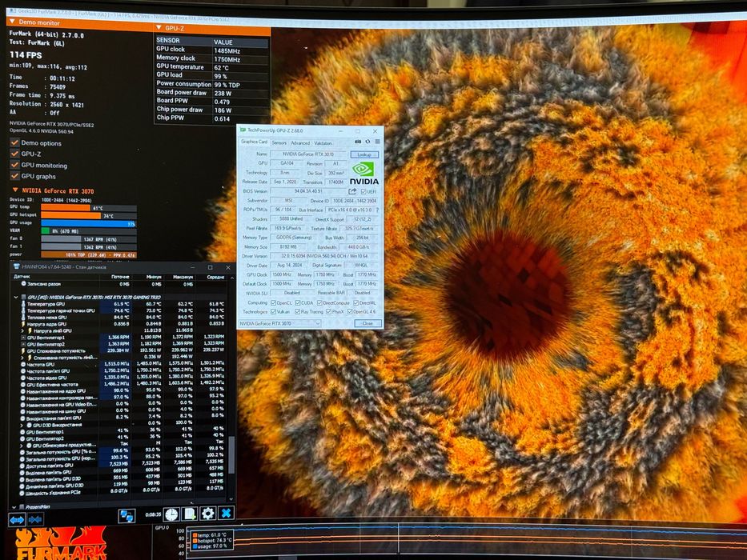Click HWiNFO collapse-columns arrows icon
Image resolution: width=747 pixels, height=560 pixels.
pyautogui.click(x=35, y=519)
